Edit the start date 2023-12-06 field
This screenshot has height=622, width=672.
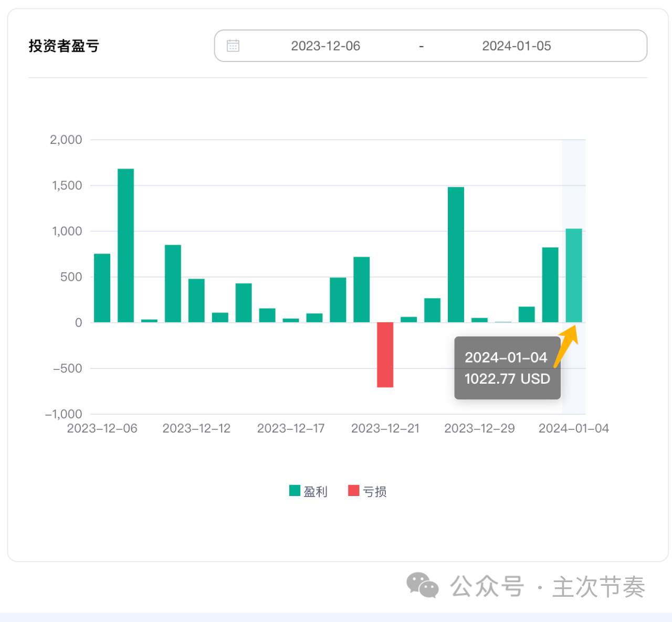pos(325,46)
